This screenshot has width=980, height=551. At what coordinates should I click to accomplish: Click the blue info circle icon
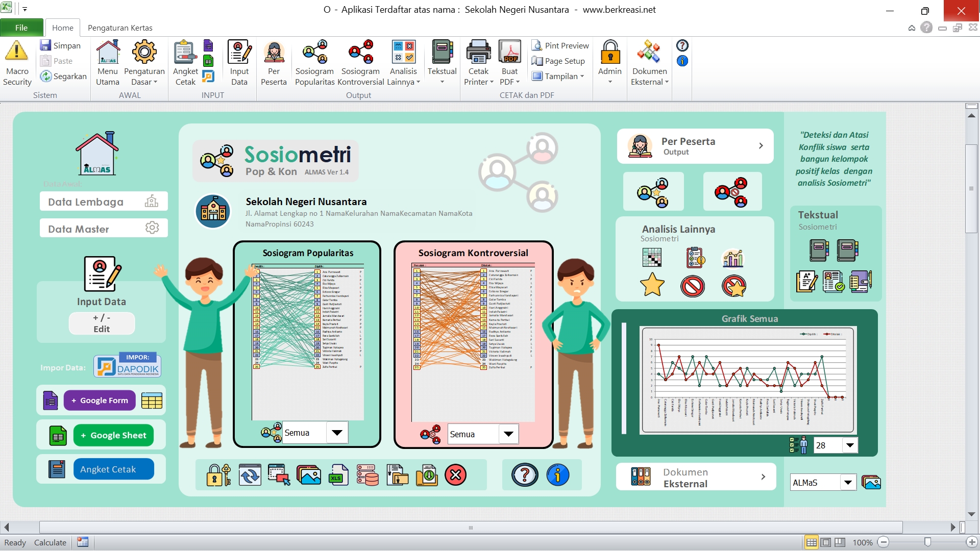click(x=557, y=475)
